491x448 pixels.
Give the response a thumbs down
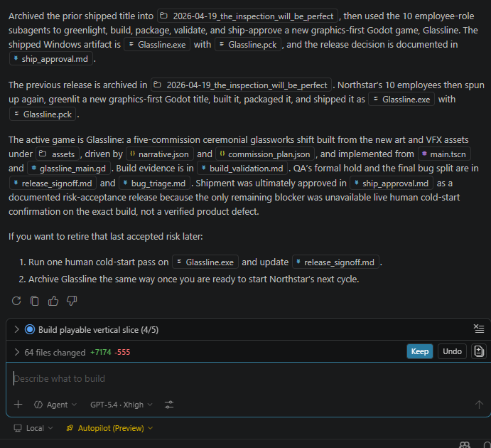pyautogui.click(x=72, y=301)
